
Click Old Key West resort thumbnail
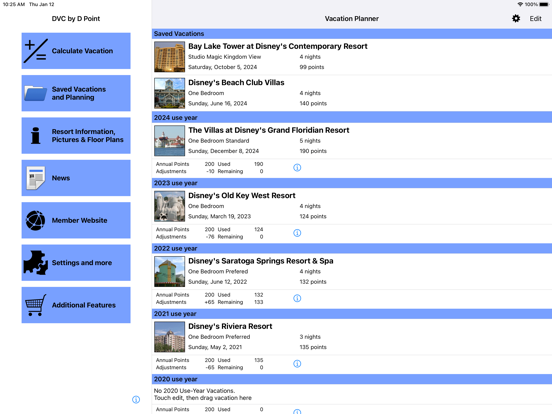tap(169, 206)
